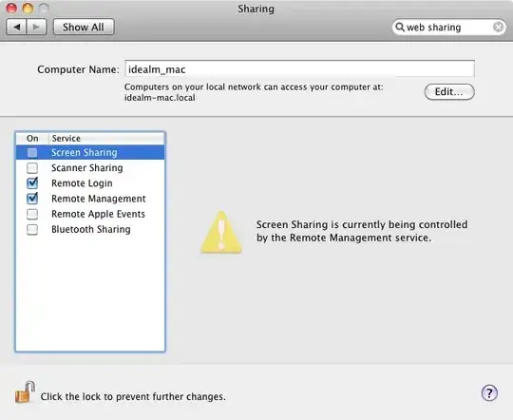Screen dimensions: 513x420
Task: Enable the Scanner Sharing checkbox
Action: 32,168
